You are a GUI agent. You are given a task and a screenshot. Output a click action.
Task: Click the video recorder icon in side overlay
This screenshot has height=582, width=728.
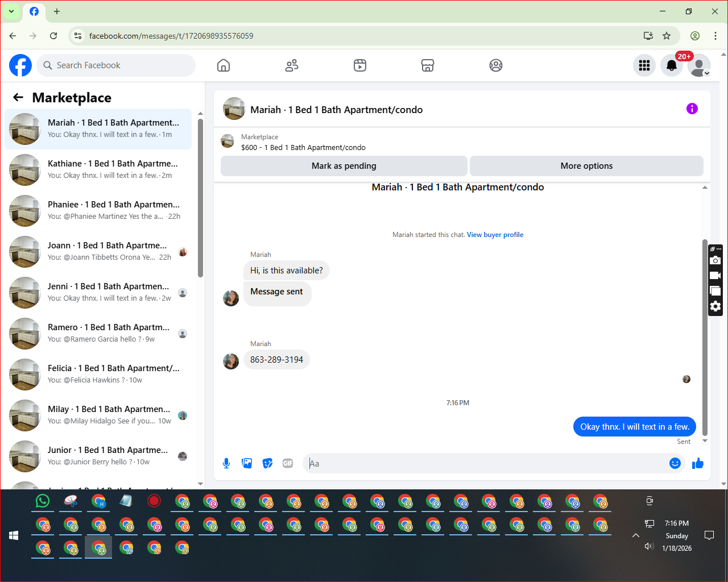(715, 276)
